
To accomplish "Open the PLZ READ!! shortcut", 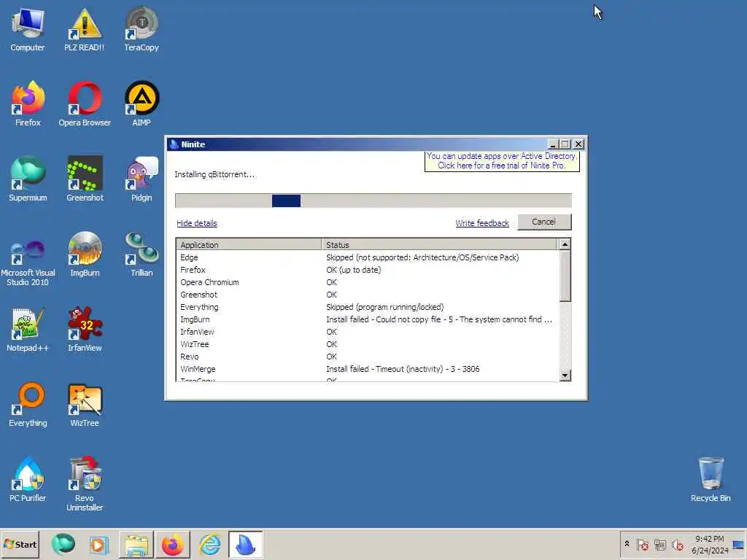I will coord(85,29).
